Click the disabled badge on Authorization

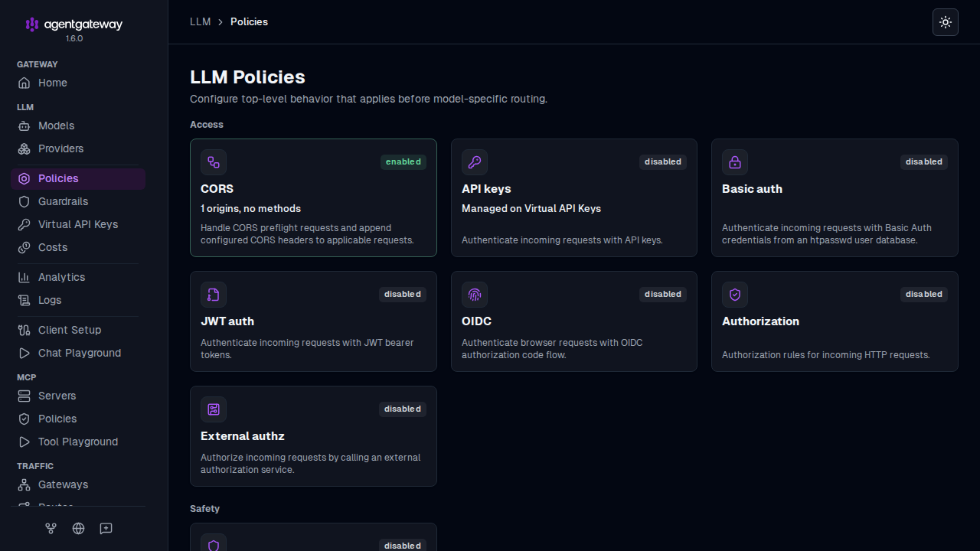[x=924, y=294]
